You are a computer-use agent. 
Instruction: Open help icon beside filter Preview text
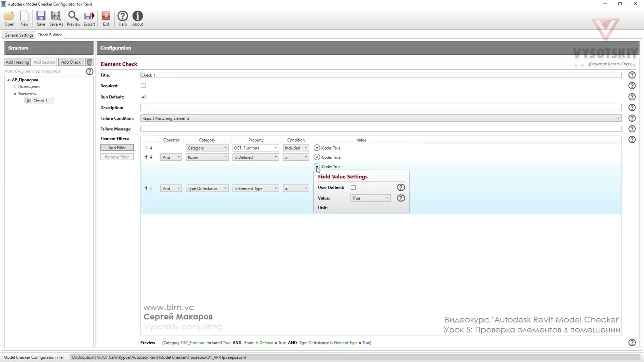point(632,343)
